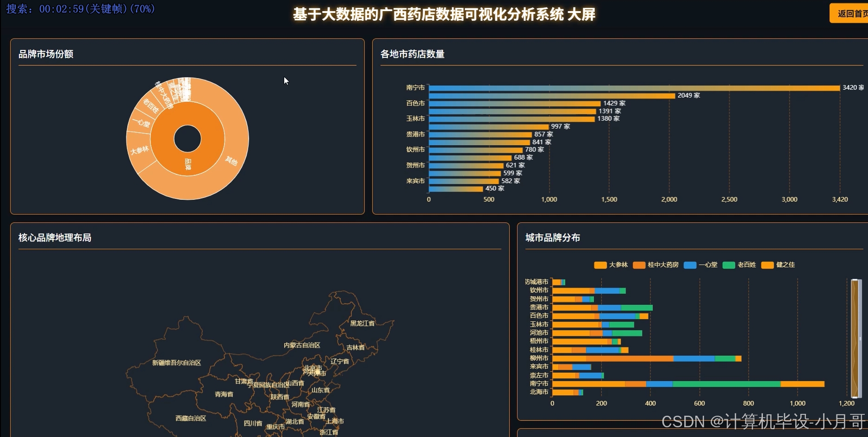868x437 pixels.
Task: Click the 河池市 axis label
Action: 539,333
